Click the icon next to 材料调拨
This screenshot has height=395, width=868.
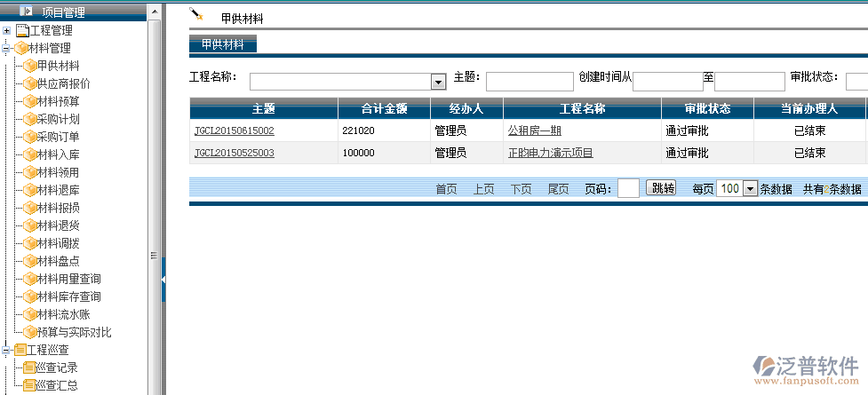(29, 243)
